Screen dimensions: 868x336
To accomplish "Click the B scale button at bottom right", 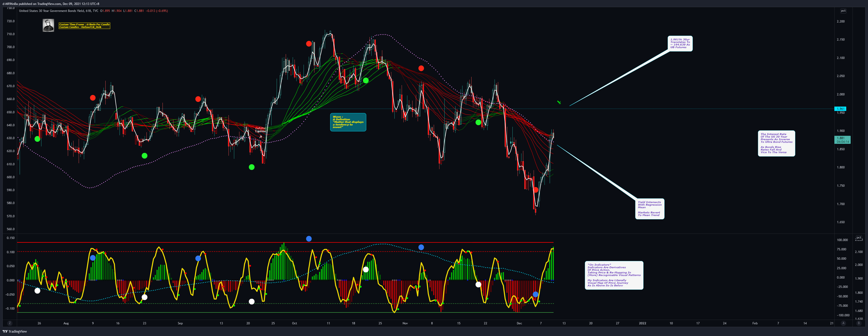I will click(x=859, y=323).
